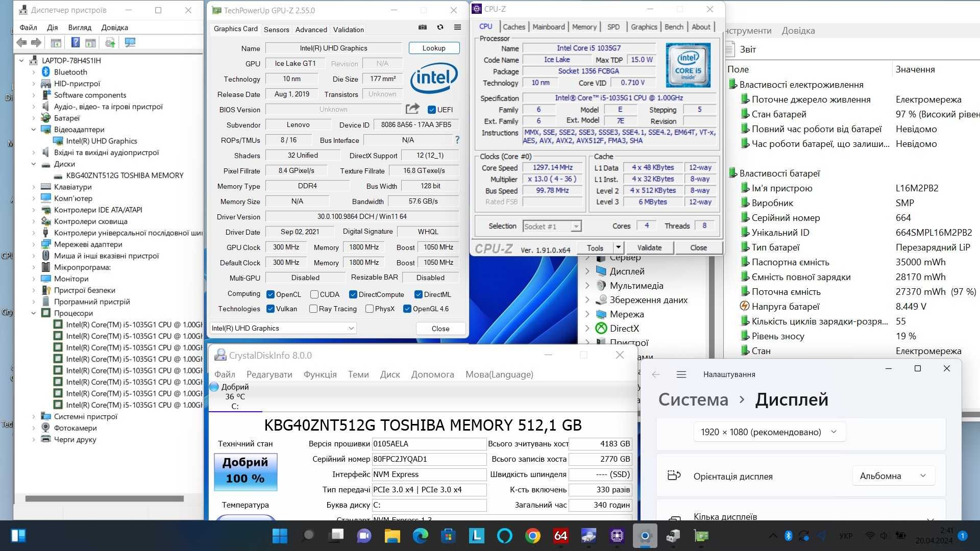Click the Forward arrow in Device Manager toolbar
This screenshot has height=551, width=980.
(x=36, y=42)
